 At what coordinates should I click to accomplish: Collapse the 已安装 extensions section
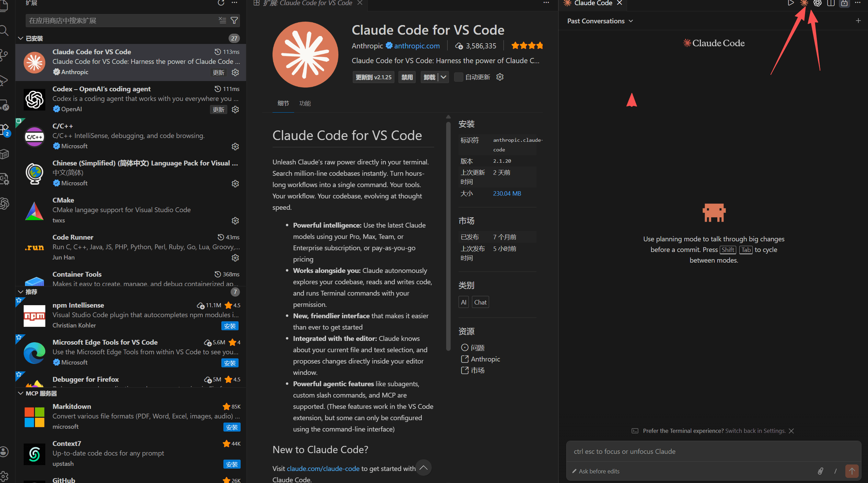coord(21,38)
